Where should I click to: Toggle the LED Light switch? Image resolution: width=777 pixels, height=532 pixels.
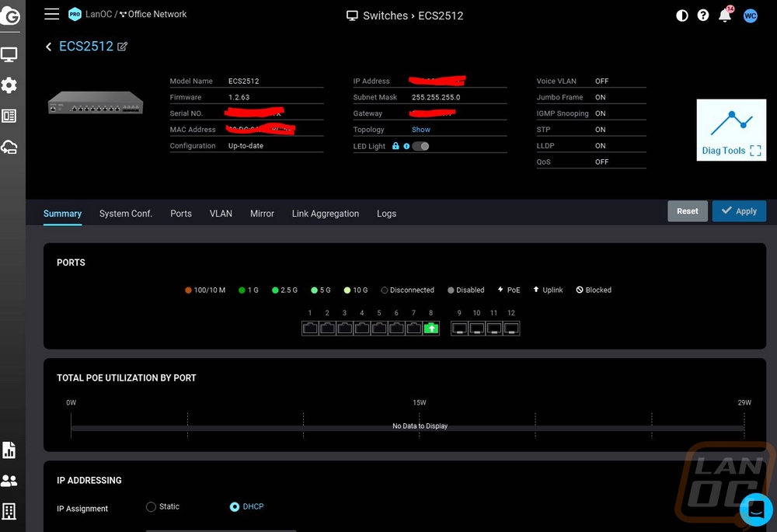420,146
